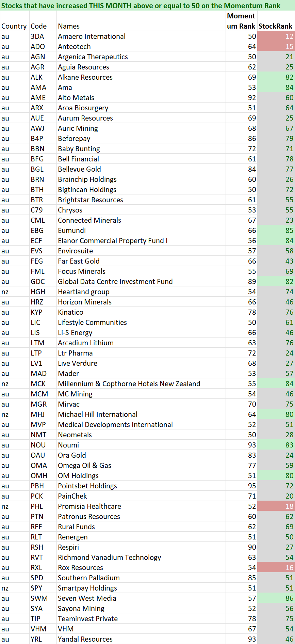
Task: Click the 'Seven West Media' name cell
Action: 141,598
